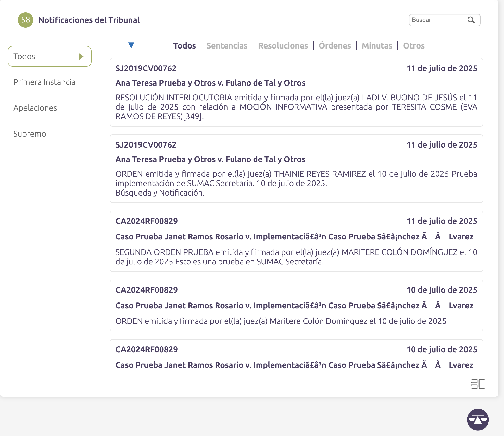504x436 pixels.
Task: Click the green 58 notifications badge
Action: pyautogui.click(x=25, y=20)
